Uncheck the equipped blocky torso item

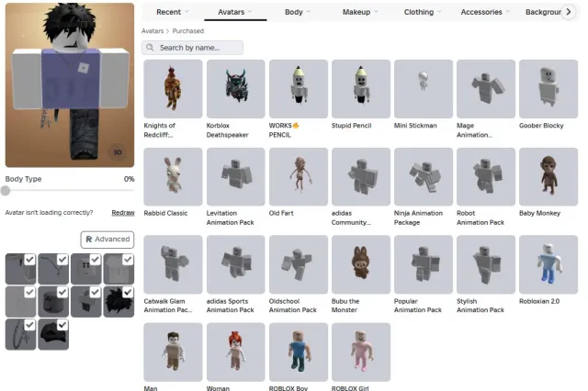[96, 292]
